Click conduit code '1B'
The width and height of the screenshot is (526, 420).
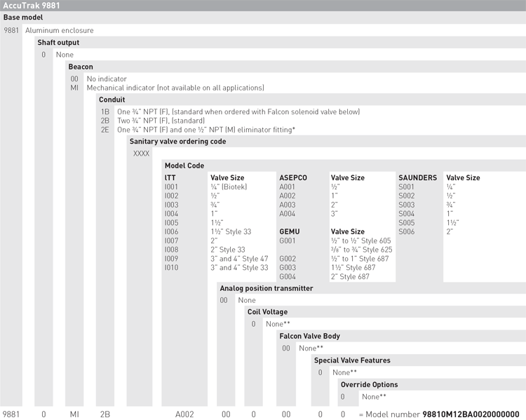click(105, 111)
